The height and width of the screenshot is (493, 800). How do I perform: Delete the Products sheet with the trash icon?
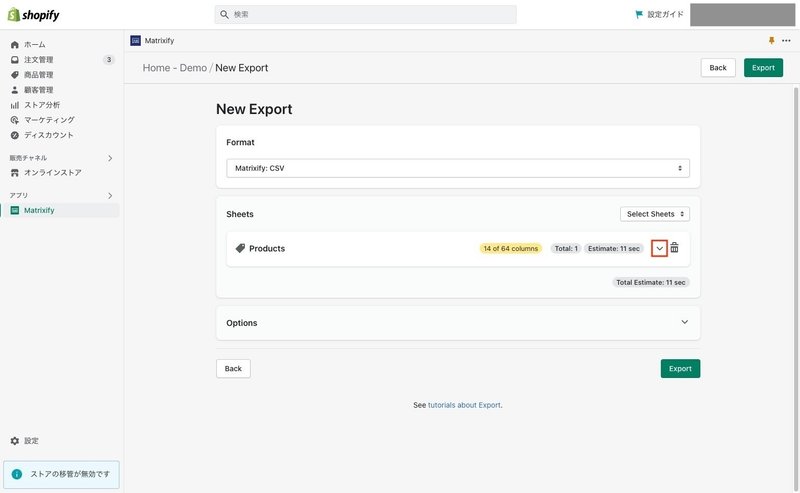(674, 248)
